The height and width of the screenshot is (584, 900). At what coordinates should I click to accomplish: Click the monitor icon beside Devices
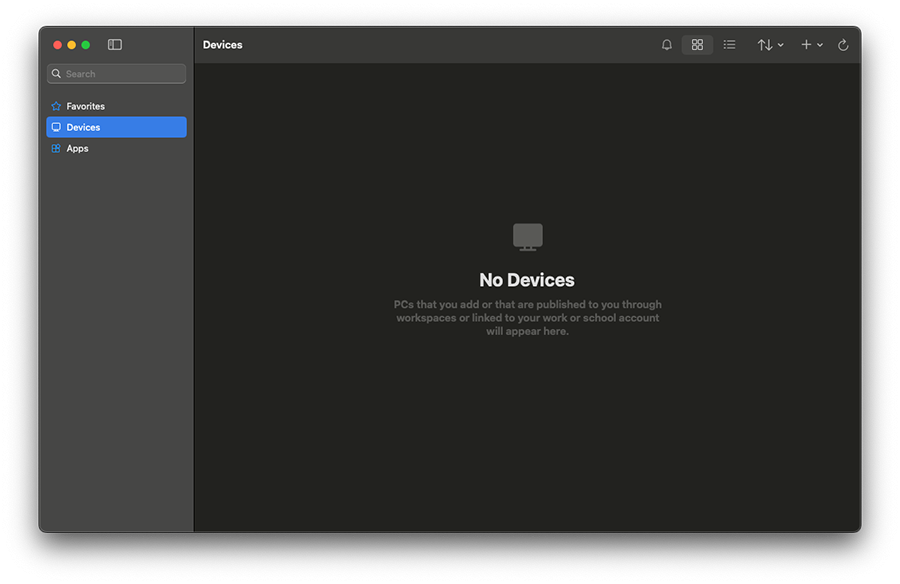coord(56,127)
